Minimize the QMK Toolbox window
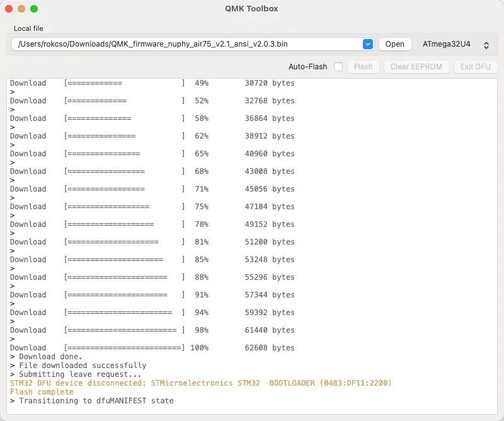Screen dimensions: 504x421 coord(21,9)
